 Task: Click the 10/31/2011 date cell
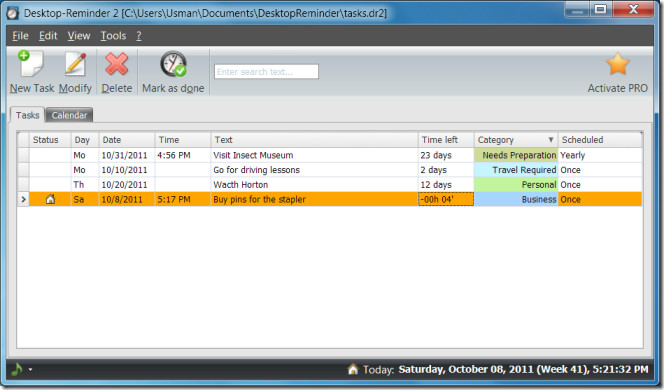tap(127, 155)
